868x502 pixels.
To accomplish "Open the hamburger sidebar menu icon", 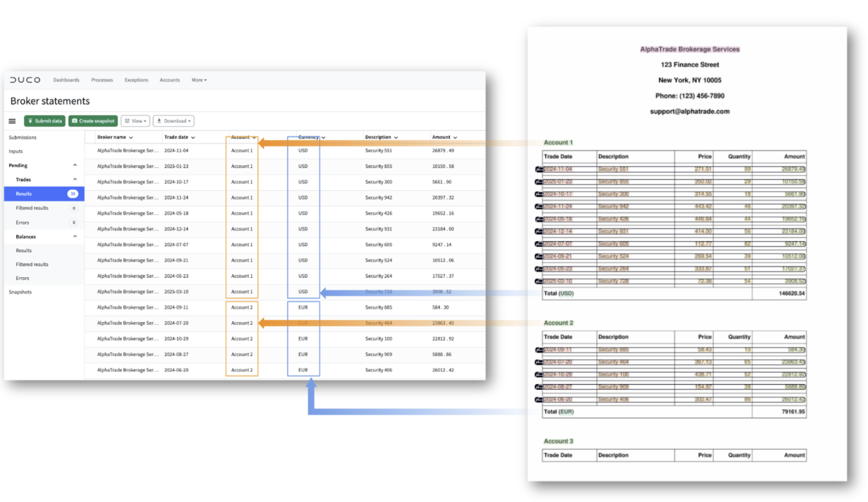I will [12, 121].
